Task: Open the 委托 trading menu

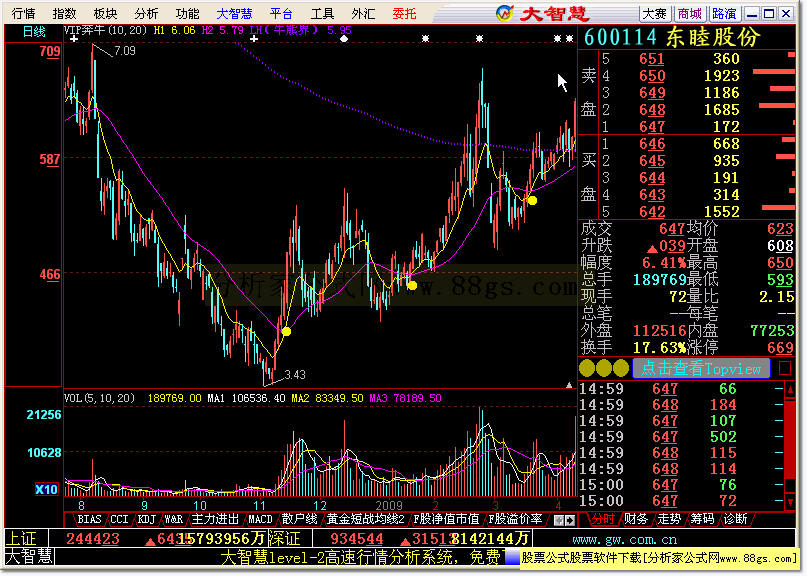Action: point(404,13)
